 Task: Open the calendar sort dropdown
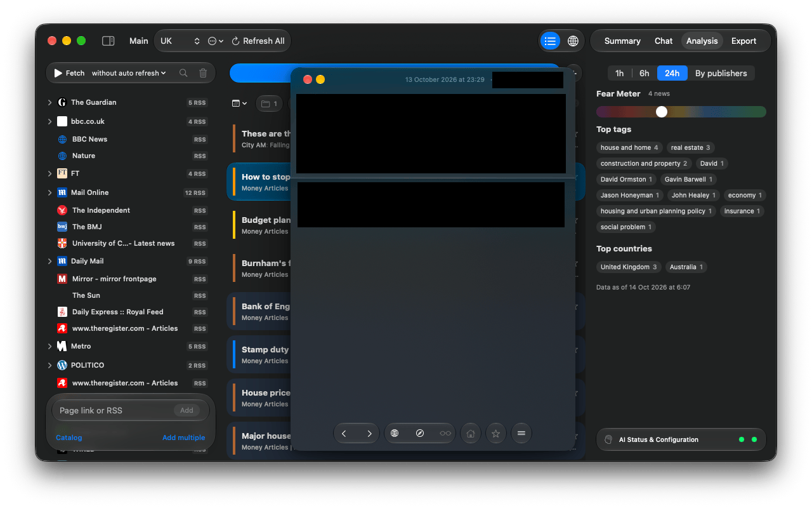coord(239,104)
